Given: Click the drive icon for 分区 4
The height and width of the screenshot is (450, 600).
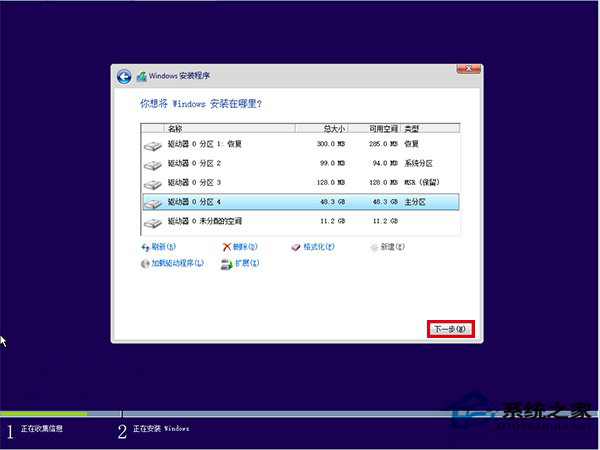Looking at the screenshot, I should click(153, 204).
